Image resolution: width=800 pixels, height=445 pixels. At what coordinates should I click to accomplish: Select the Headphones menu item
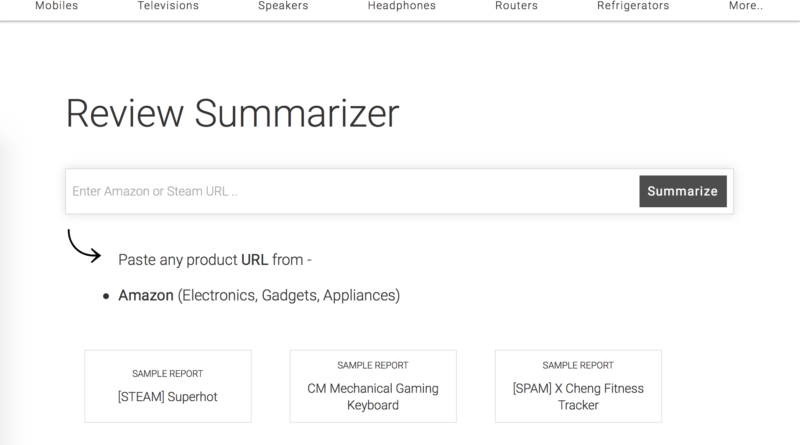[402, 6]
